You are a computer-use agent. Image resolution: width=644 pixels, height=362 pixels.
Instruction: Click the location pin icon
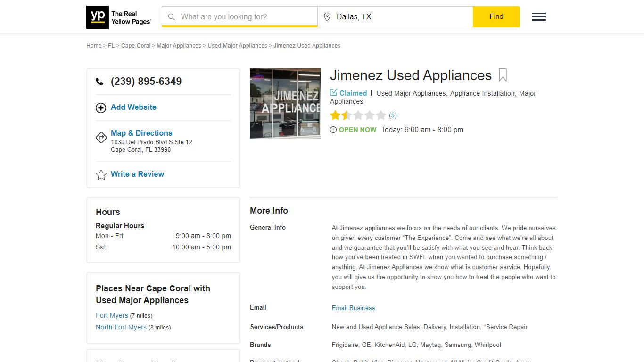(327, 17)
